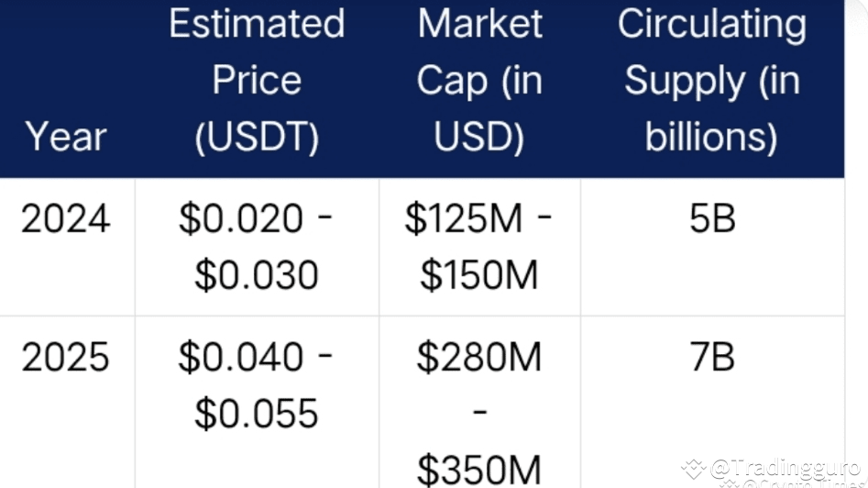Click the $0.055 price value
This screenshot has width=868, height=488.
click(x=257, y=414)
